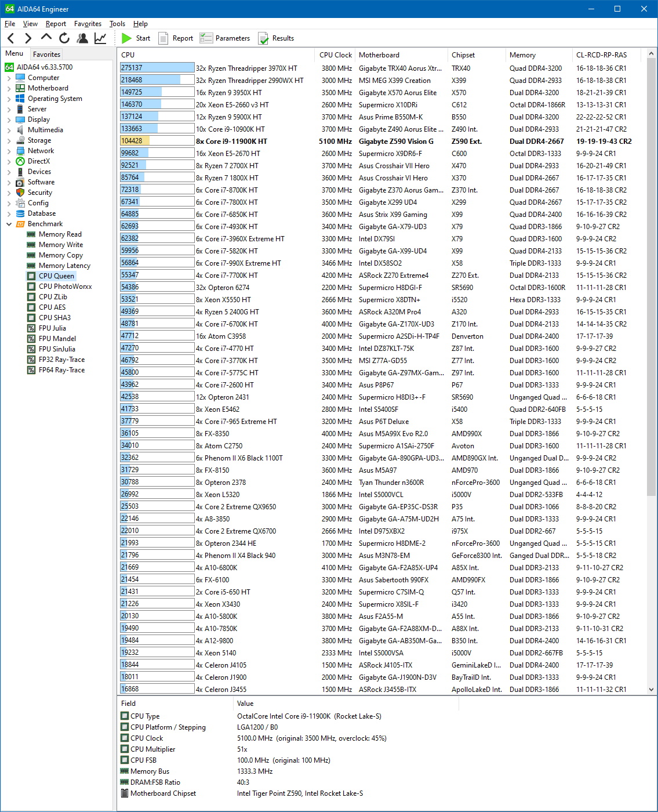Click the user profile icon in the toolbar
658x812 pixels.
tap(82, 38)
